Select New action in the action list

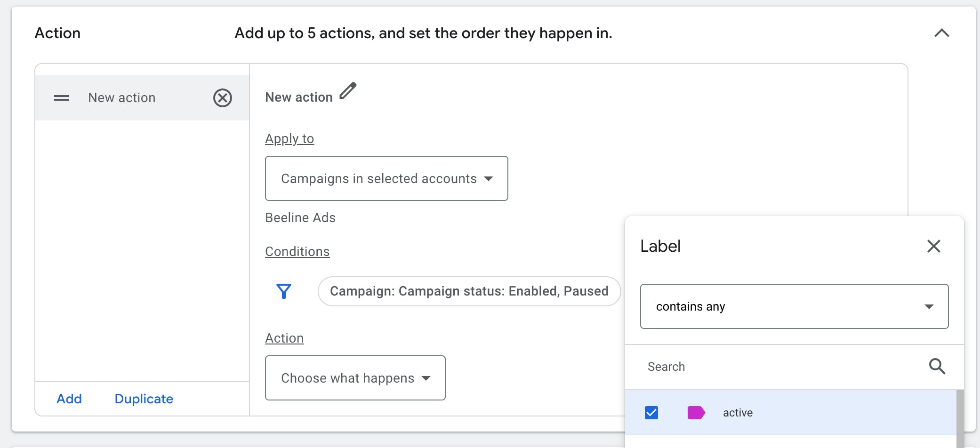tap(122, 98)
